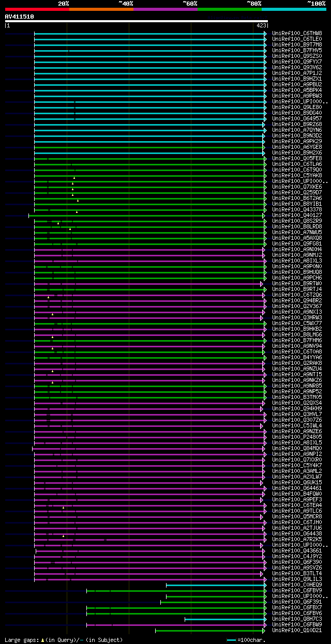331x644 pixels.
Task: Click UniRef100_Q8H7C3 label
Action: click(x=297, y=619)
